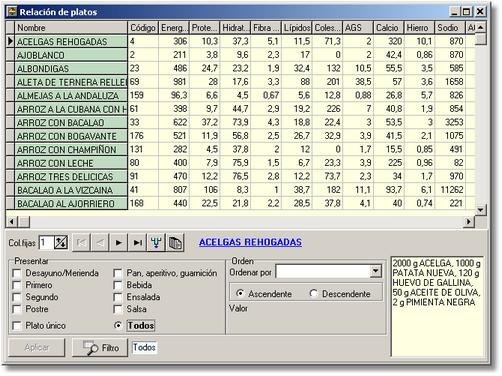The image size is (502, 376).
Task: Open the Ordenar por dropdown
Action: pyautogui.click(x=376, y=272)
